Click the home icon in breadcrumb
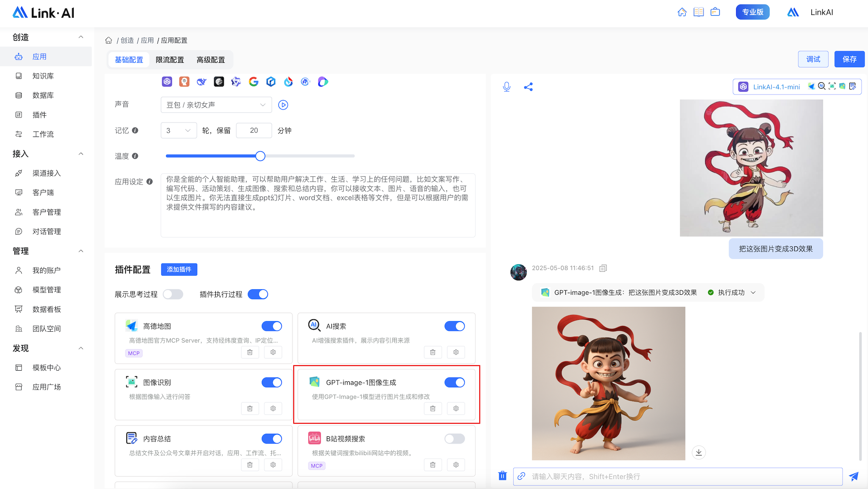The width and height of the screenshot is (868, 489). [x=109, y=40]
